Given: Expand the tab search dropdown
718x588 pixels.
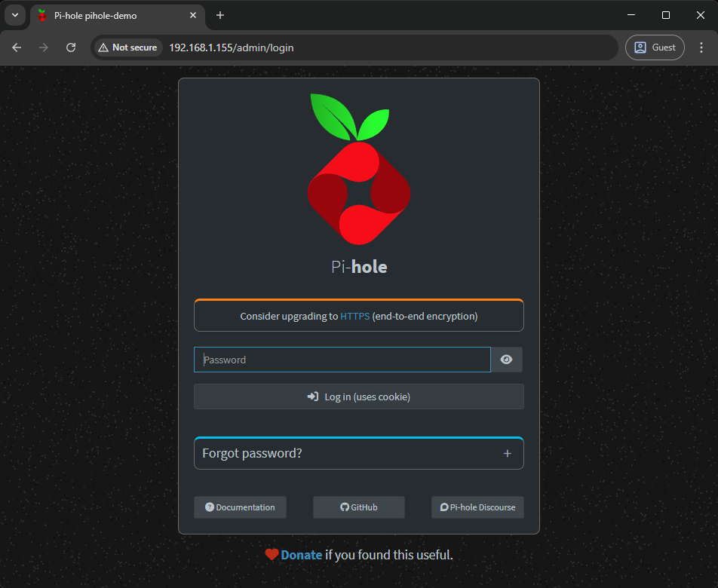Looking at the screenshot, I should [x=15, y=15].
